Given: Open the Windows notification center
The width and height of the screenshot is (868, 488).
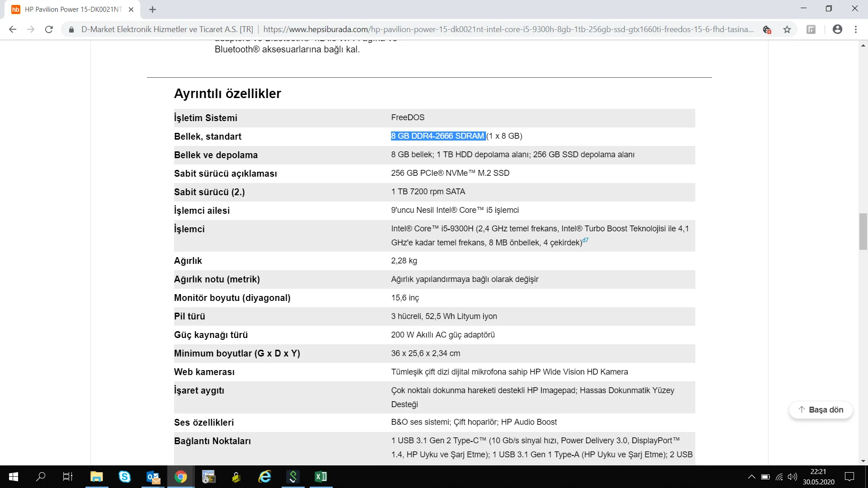Looking at the screenshot, I should click(849, 477).
